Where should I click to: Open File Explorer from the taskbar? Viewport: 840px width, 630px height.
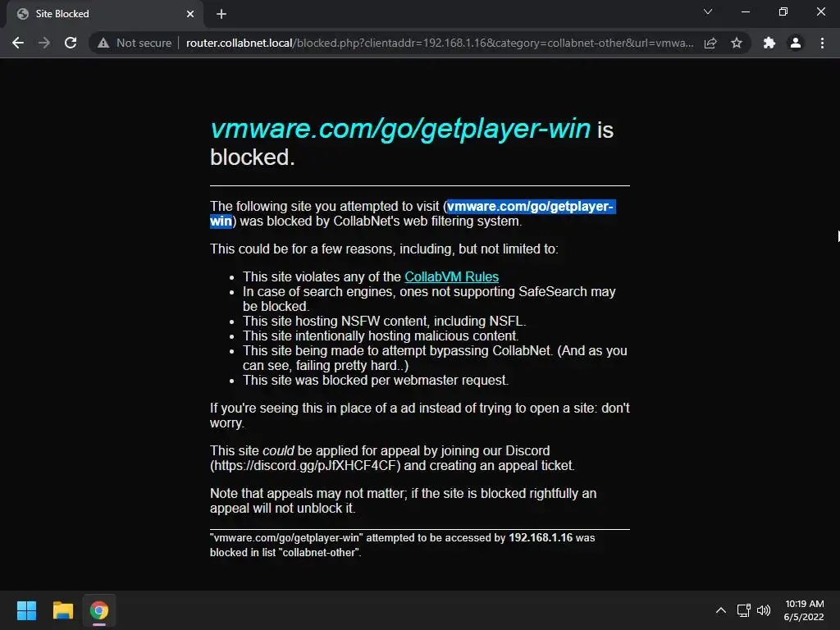coord(62,610)
